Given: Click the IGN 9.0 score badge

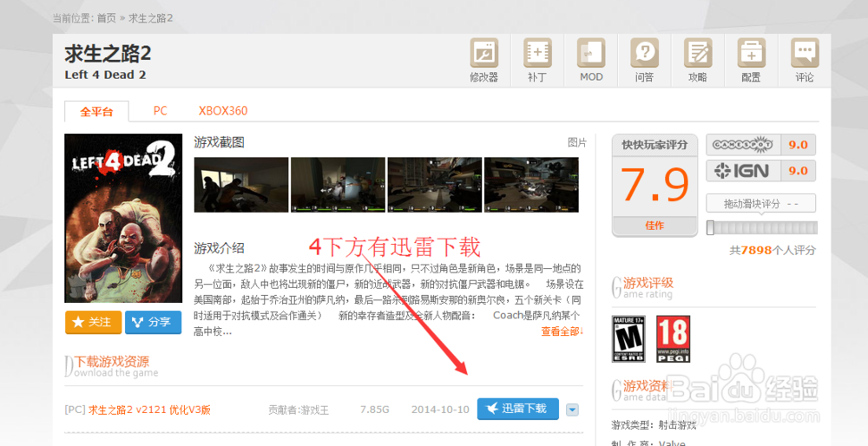Looking at the screenshot, I should [760, 171].
